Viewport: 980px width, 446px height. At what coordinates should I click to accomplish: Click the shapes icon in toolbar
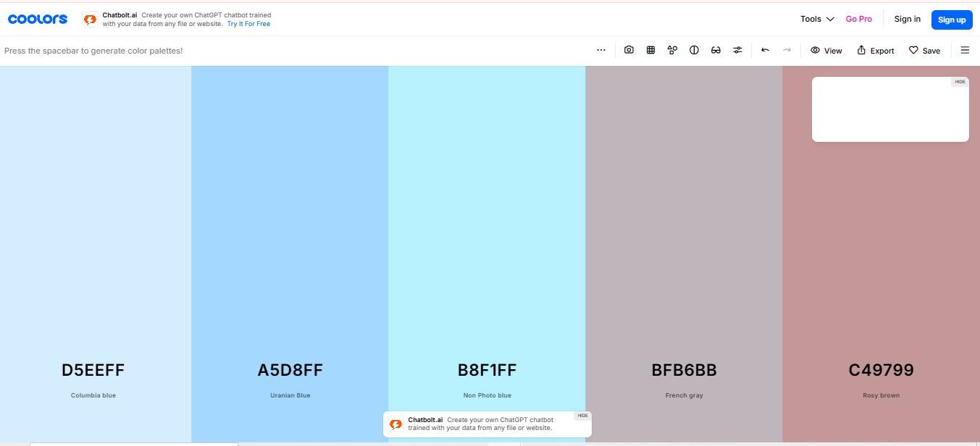pyautogui.click(x=672, y=50)
